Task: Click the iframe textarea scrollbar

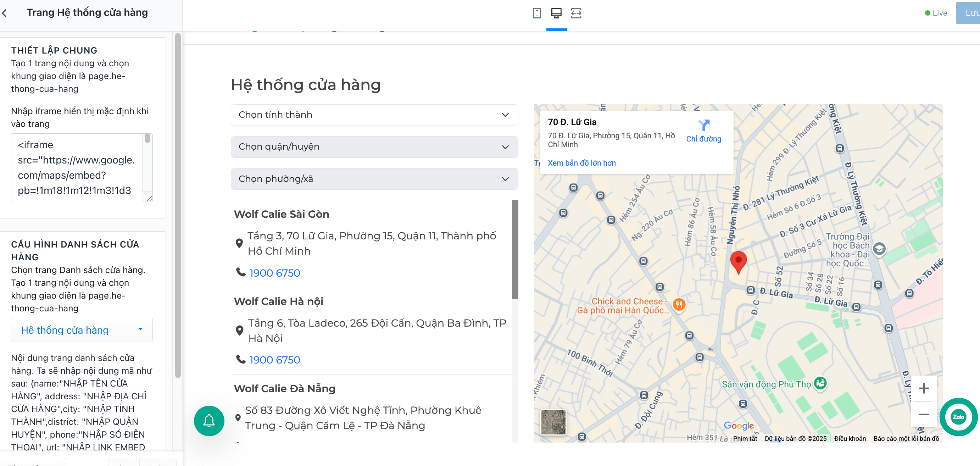Action: (x=147, y=139)
